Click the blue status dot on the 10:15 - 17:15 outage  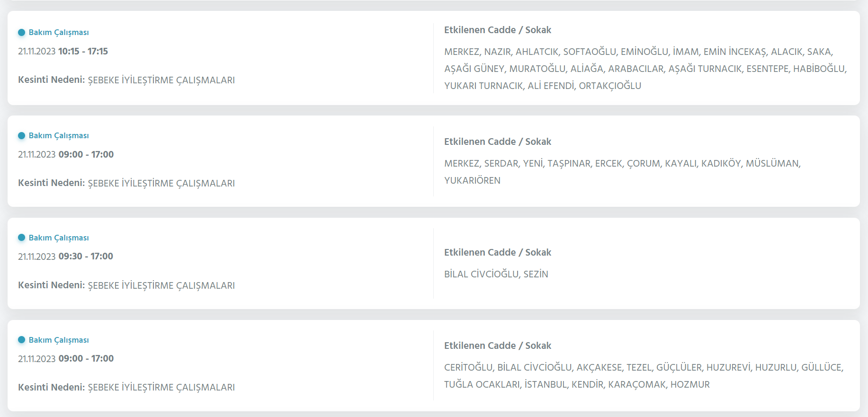coord(21,33)
